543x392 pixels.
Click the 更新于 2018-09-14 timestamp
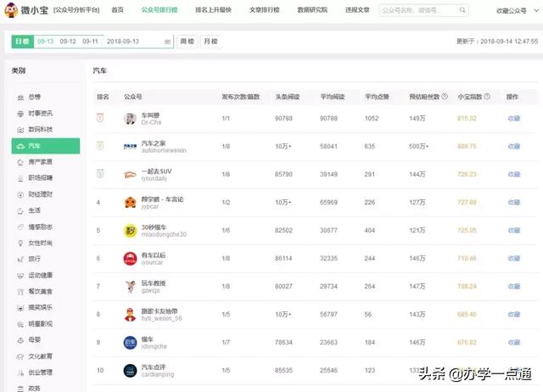click(497, 42)
